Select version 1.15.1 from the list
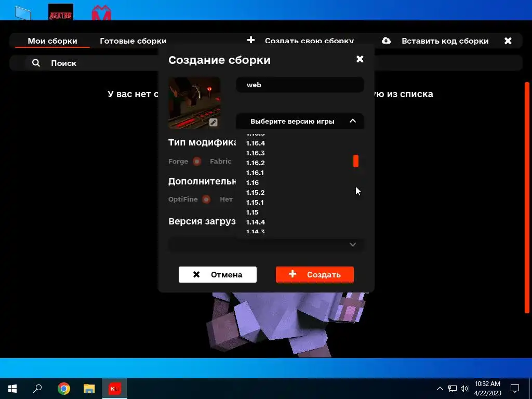The width and height of the screenshot is (532, 399). click(255, 202)
